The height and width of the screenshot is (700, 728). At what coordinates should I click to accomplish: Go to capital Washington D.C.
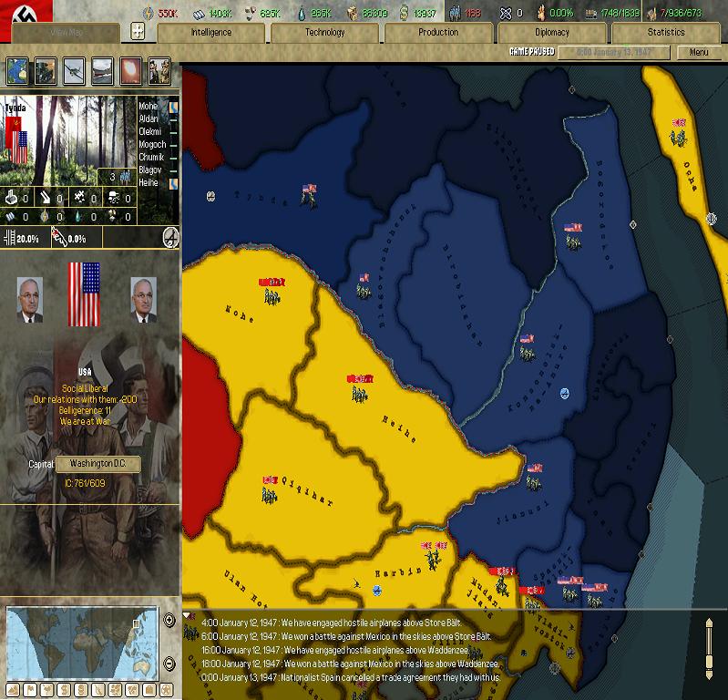click(x=98, y=464)
